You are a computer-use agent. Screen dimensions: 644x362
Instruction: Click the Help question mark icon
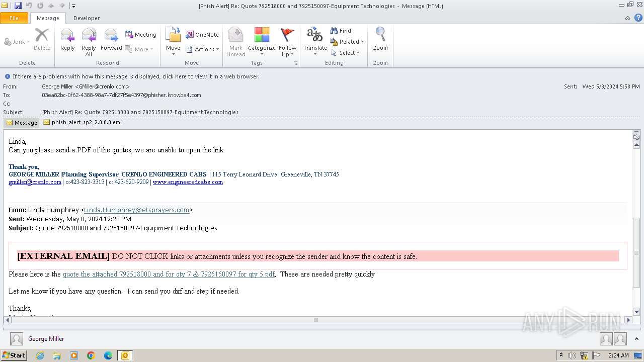click(x=638, y=18)
